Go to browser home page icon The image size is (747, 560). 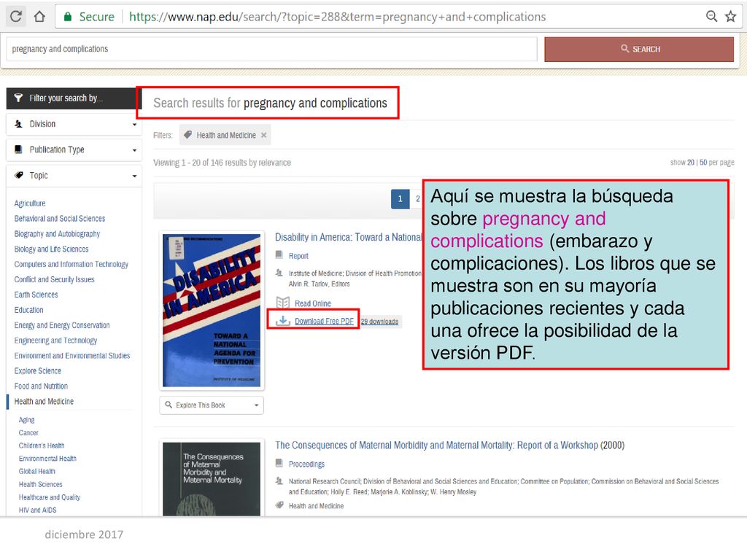click(39, 17)
